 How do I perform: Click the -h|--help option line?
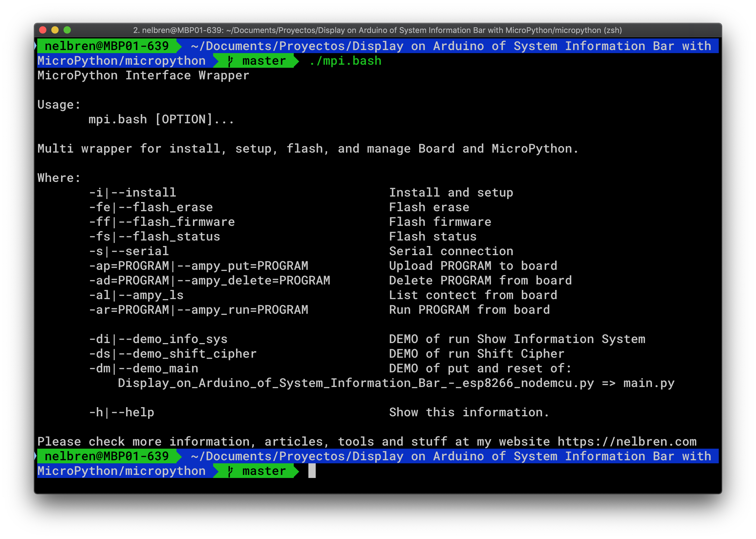122,413
